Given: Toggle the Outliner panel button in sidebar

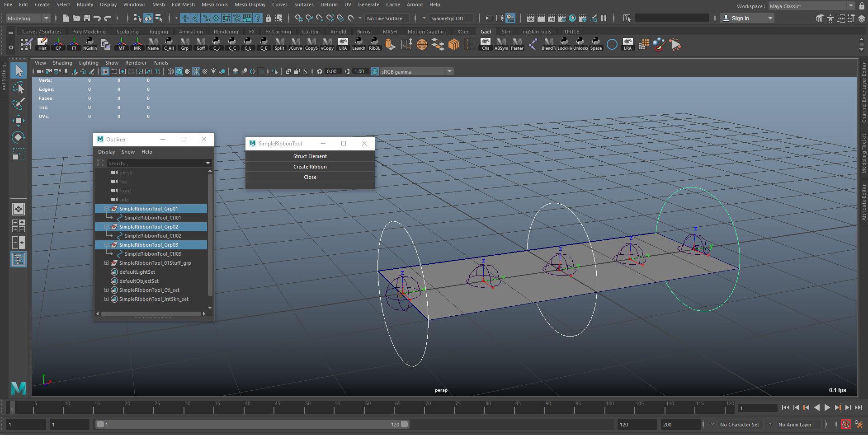Looking at the screenshot, I should 19,259.
